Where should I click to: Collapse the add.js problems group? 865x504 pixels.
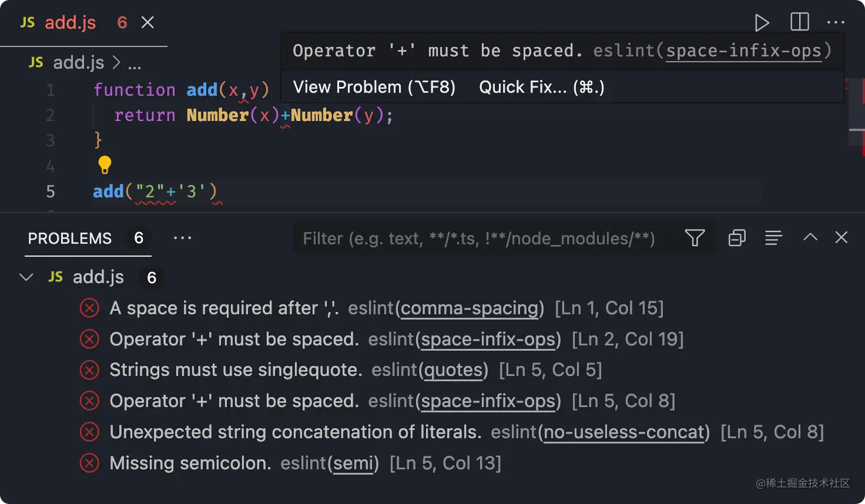pyautogui.click(x=26, y=277)
